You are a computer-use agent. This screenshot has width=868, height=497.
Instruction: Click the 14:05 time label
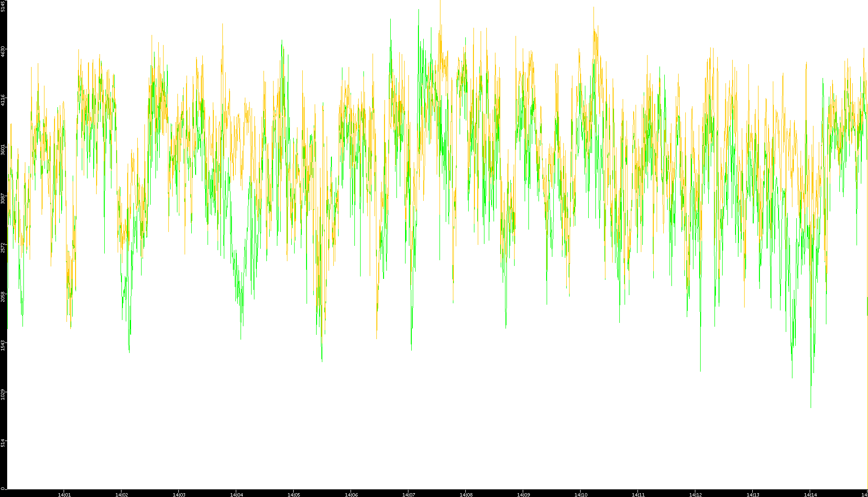[294, 495]
